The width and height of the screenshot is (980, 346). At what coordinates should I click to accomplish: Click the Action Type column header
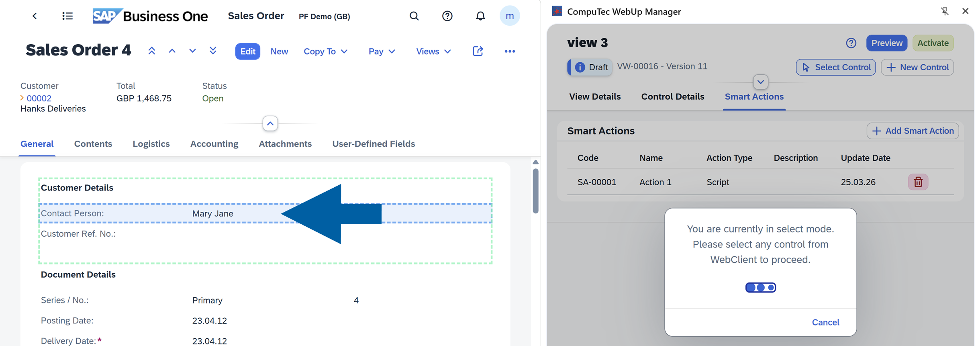click(729, 158)
